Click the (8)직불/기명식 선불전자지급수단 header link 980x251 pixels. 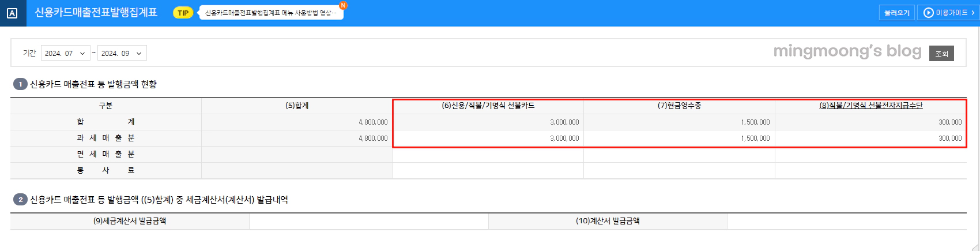pos(871,106)
